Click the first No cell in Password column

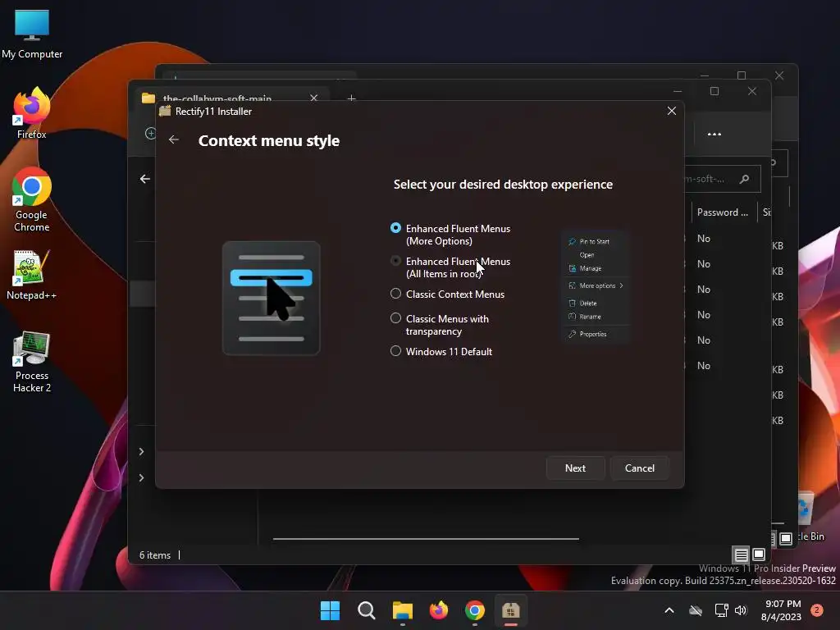703,239
